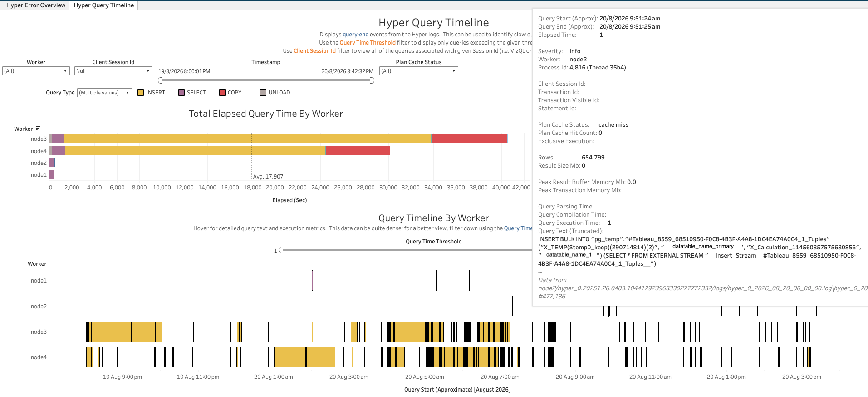Select node4 yellow INSERT bar segment
868x397 pixels.
195,150
